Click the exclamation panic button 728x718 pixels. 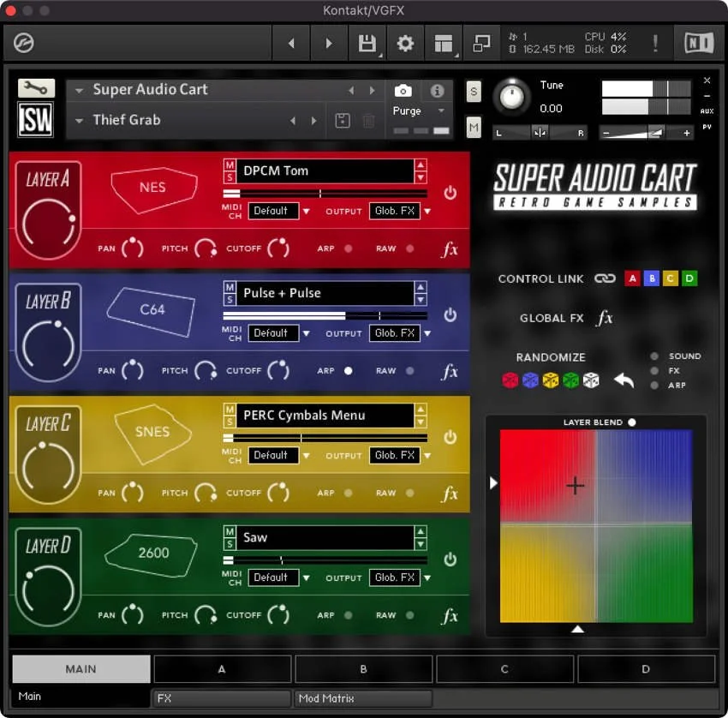pyautogui.click(x=655, y=43)
